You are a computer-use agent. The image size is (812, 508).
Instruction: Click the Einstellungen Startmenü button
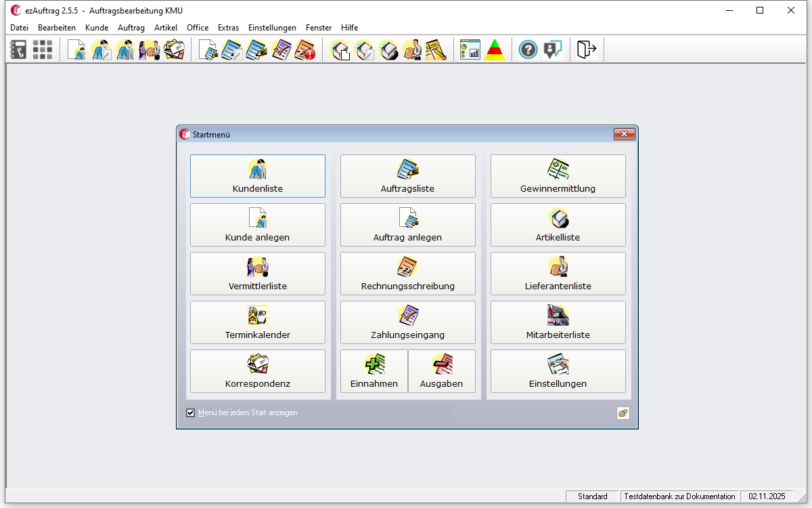[558, 371]
